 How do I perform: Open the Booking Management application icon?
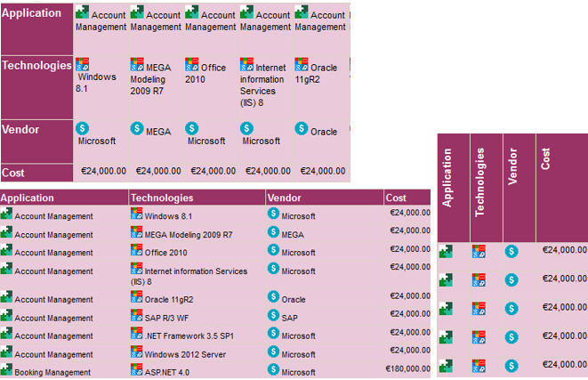[6, 369]
